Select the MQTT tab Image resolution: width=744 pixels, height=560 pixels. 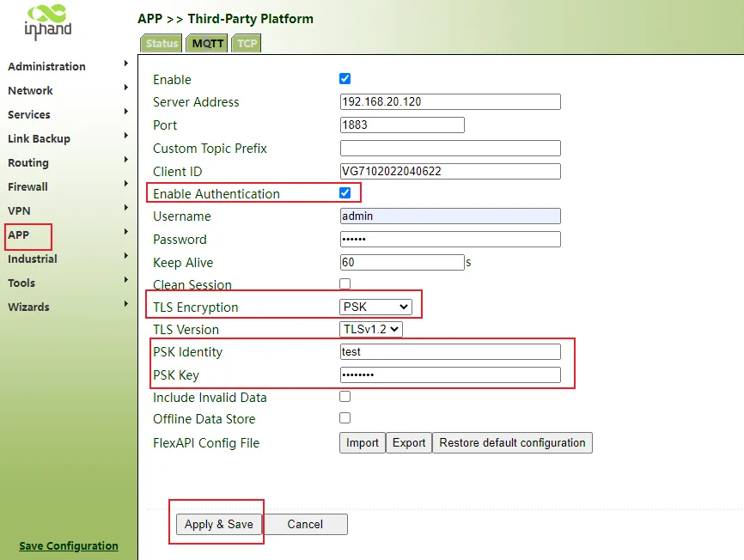pyautogui.click(x=207, y=43)
